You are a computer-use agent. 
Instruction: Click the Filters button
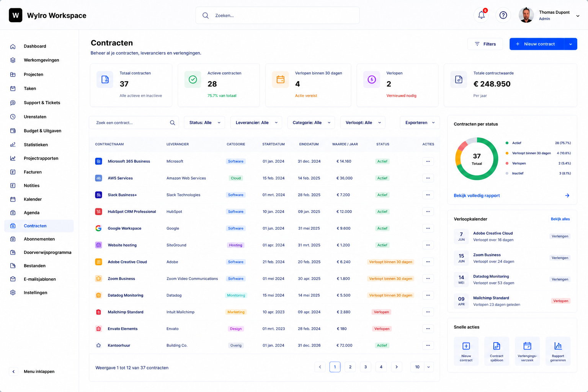point(485,44)
